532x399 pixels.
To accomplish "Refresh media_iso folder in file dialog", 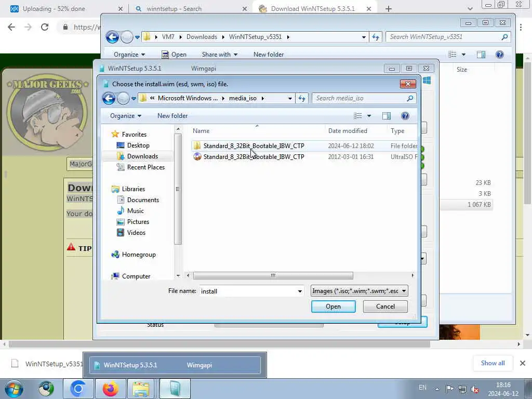I will click(302, 98).
